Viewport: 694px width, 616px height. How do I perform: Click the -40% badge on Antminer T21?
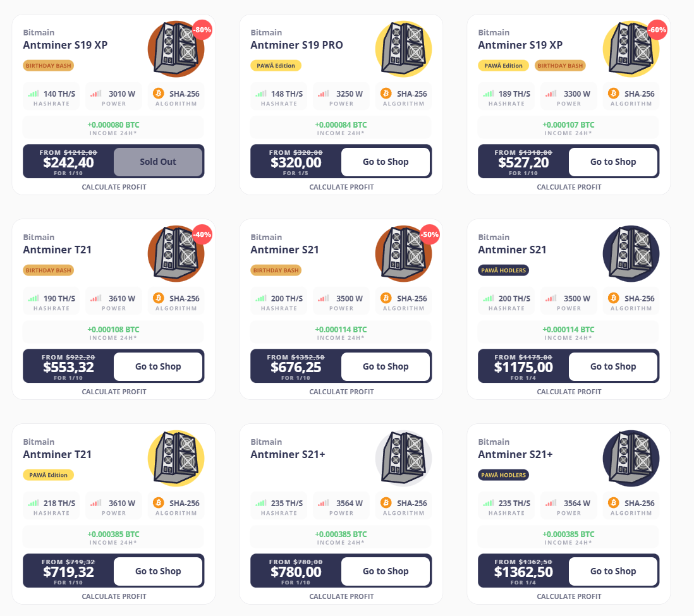click(202, 234)
